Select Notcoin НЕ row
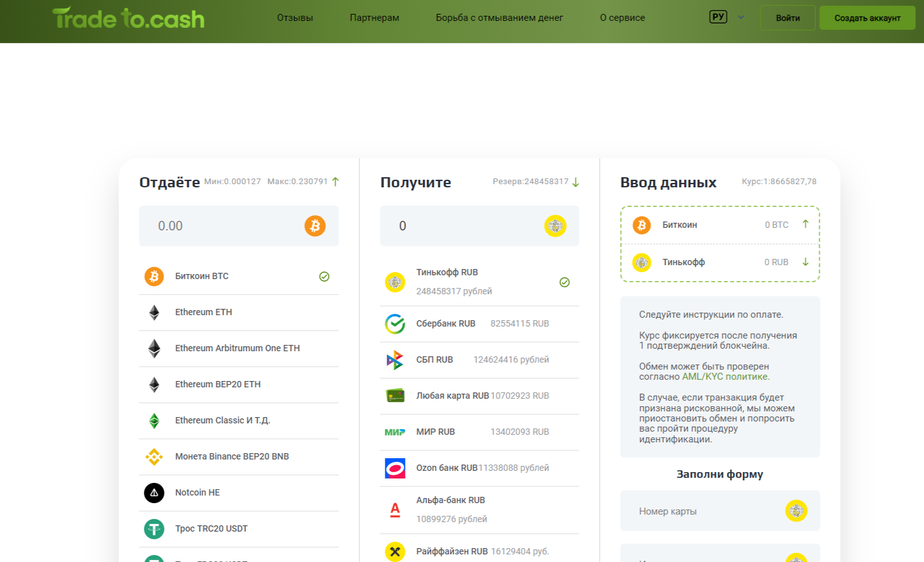Image resolution: width=924 pixels, height=562 pixels. [x=239, y=493]
